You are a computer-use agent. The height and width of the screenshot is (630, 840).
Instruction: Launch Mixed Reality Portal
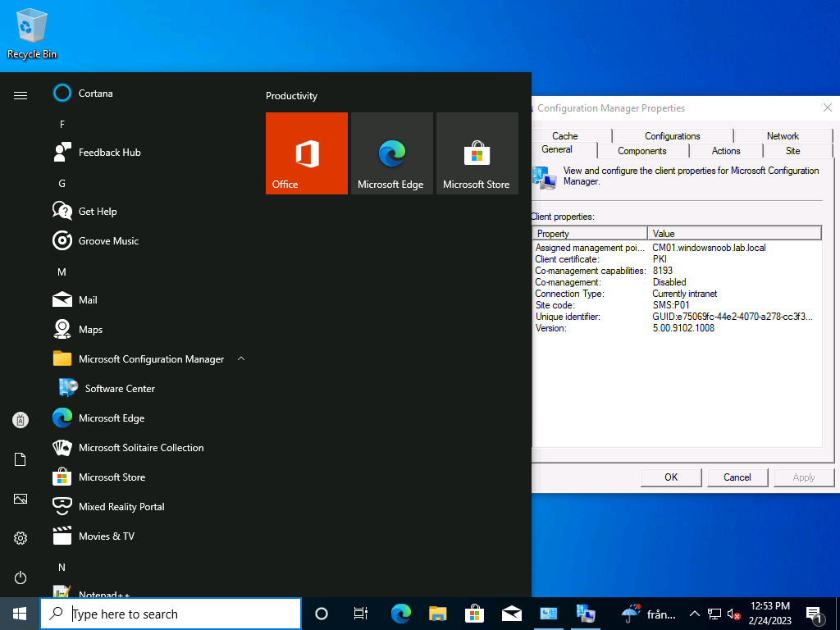148,506
